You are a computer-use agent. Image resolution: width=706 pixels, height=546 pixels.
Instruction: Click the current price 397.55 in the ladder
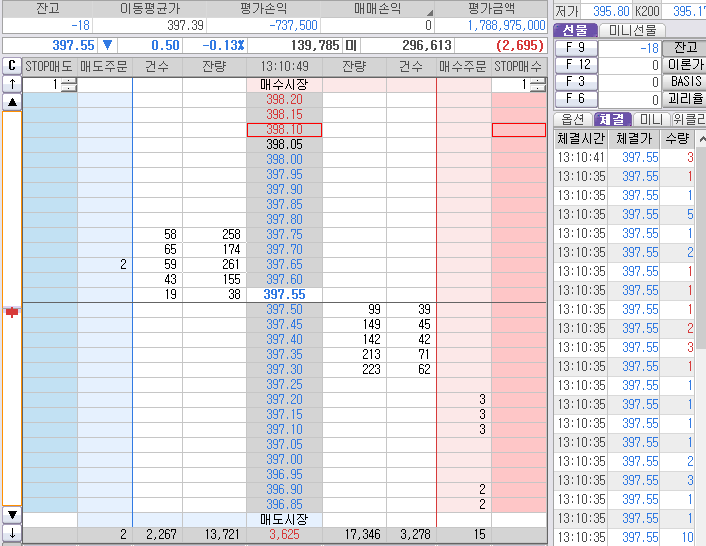(284, 294)
